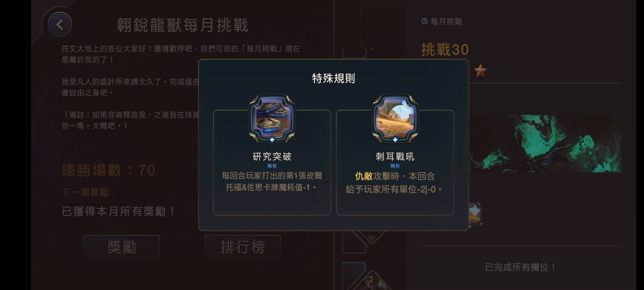Tap the blue rarity gem under 刺耳戰吼 icon
Viewport: 644px width, 290px height.
pos(395,140)
